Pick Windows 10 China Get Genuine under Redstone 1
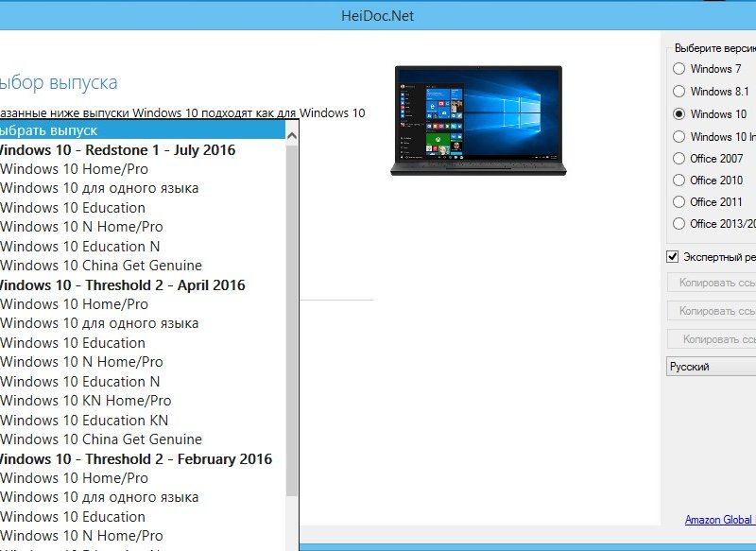This screenshot has width=756, height=551. [x=143, y=266]
